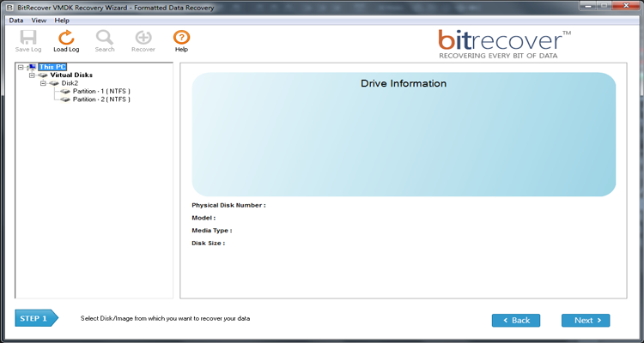644x343 pixels.
Task: Click the Disk2 drive icon
Action: (x=54, y=83)
